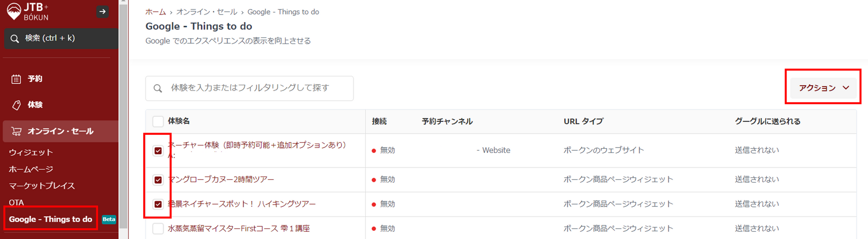Open マングローブカヌー2時間ツアー experience link
The width and height of the screenshot is (868, 239).
[x=222, y=180]
